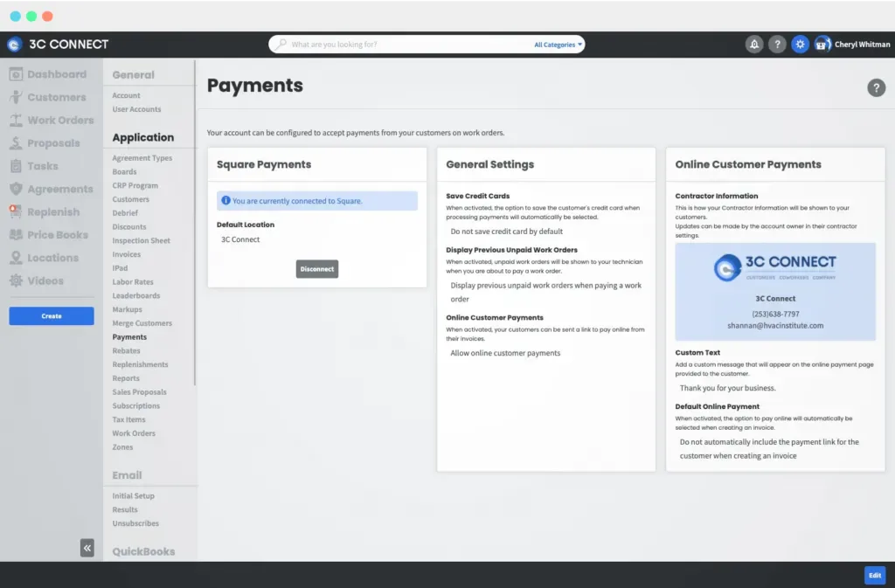This screenshot has height=588, width=895.
Task: Click the blue Create button
Action: pyautogui.click(x=52, y=316)
